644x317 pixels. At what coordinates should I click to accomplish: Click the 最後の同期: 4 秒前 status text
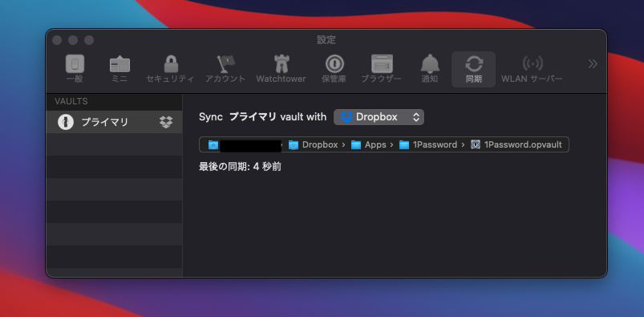click(241, 167)
